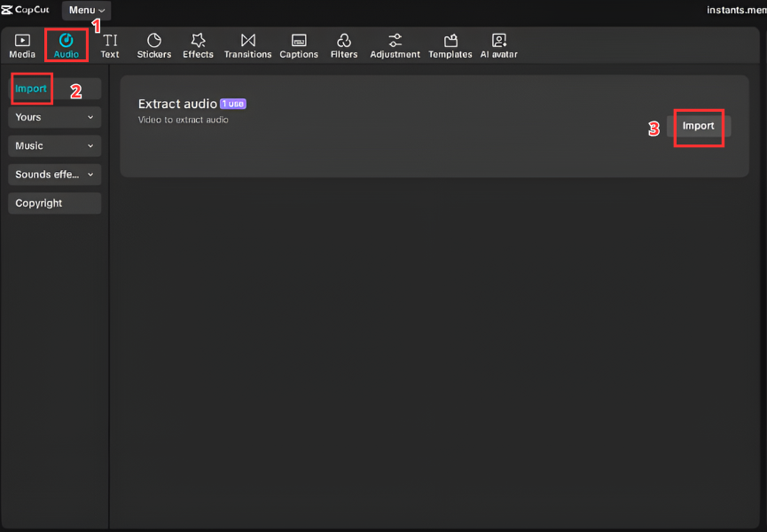Click Import button for Extract audio
The height and width of the screenshot is (532, 767).
(699, 126)
